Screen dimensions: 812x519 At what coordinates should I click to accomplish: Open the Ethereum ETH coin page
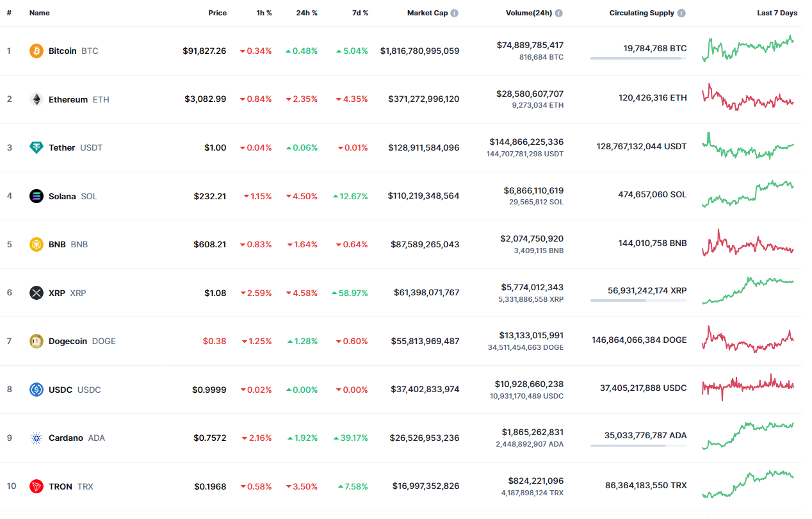click(x=79, y=99)
